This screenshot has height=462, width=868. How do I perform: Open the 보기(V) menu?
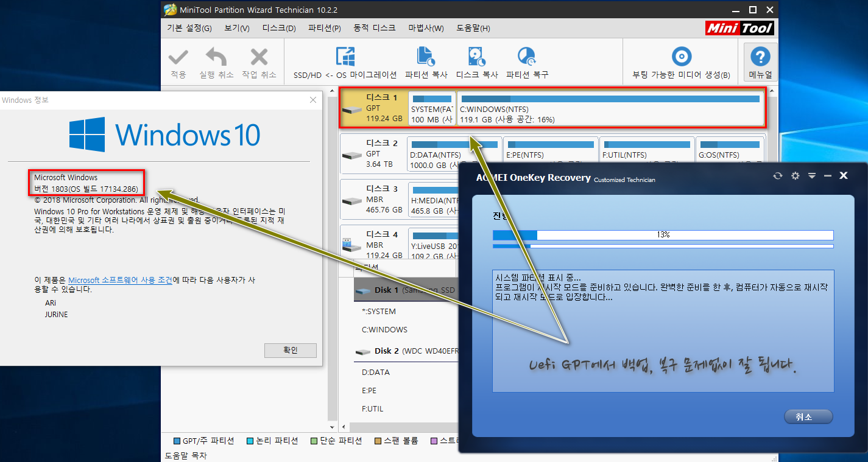[x=237, y=28]
